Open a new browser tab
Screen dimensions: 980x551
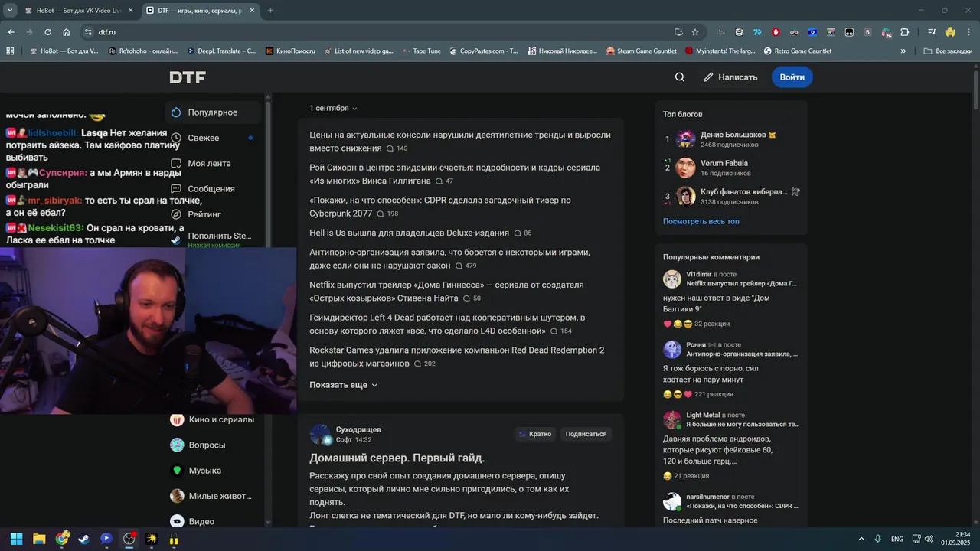pos(270,11)
